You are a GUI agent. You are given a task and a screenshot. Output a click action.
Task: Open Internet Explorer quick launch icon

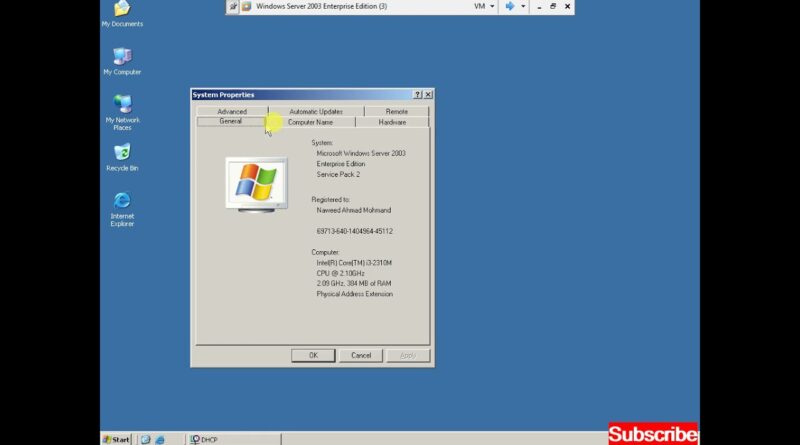pos(160,439)
